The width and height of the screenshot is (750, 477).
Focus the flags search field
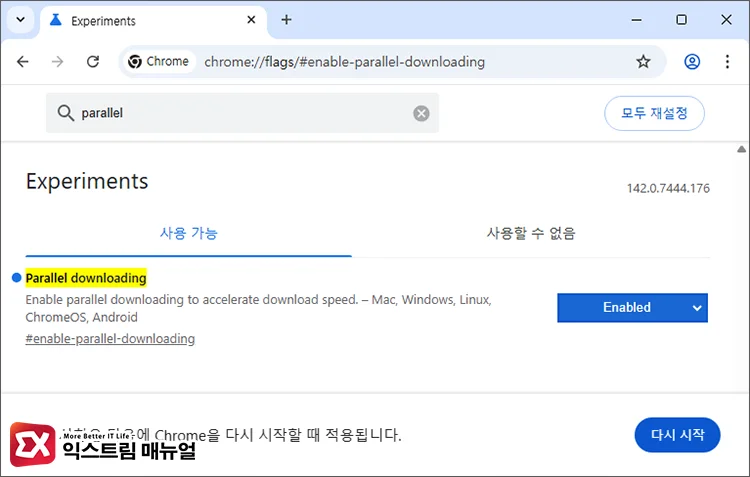242,113
